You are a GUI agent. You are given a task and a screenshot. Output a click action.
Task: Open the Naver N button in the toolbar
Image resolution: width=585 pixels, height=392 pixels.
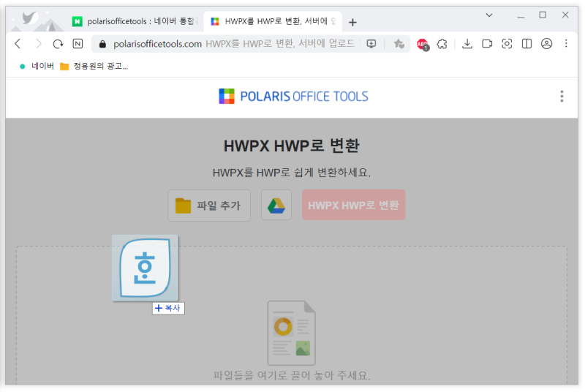click(78, 44)
